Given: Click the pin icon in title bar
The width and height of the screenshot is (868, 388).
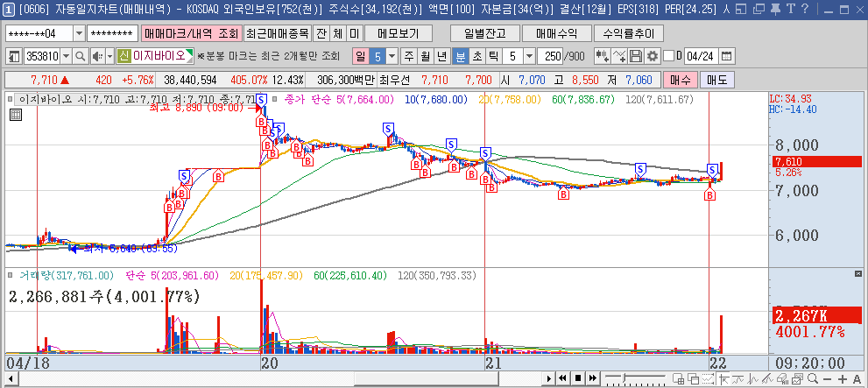Looking at the screenshot, I should (776, 8).
